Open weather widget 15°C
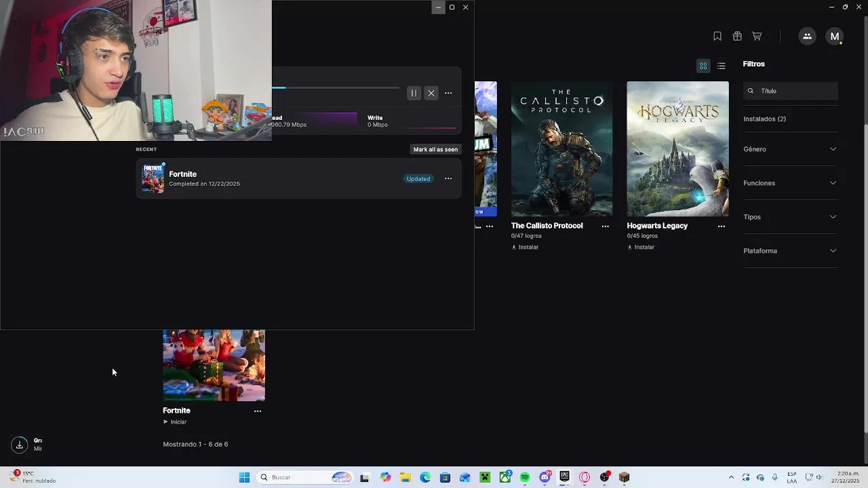This screenshot has height=488, width=868. click(x=33, y=477)
